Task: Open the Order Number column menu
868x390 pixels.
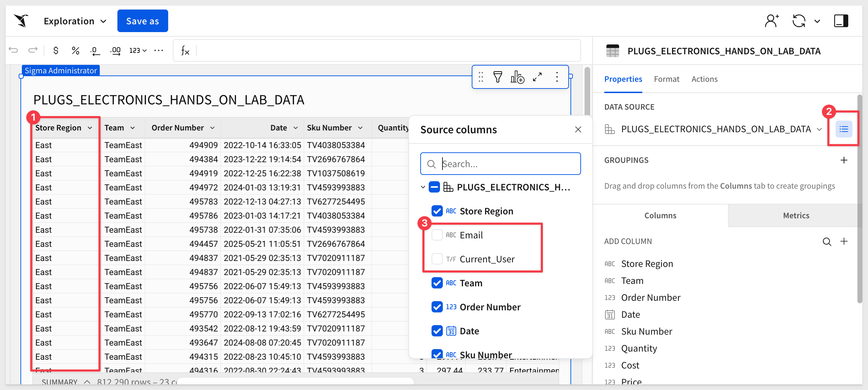Action: pyautogui.click(x=212, y=128)
